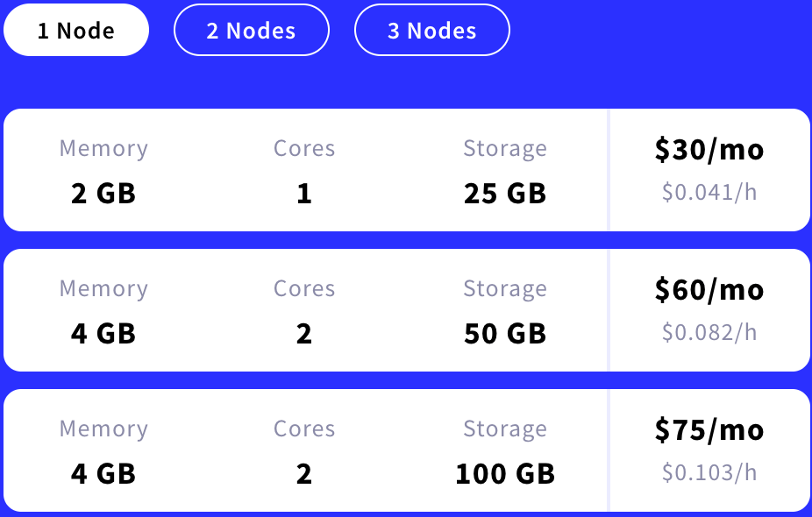Click the $0.103/h hourly rate
This screenshot has width=812, height=517.
(x=709, y=472)
